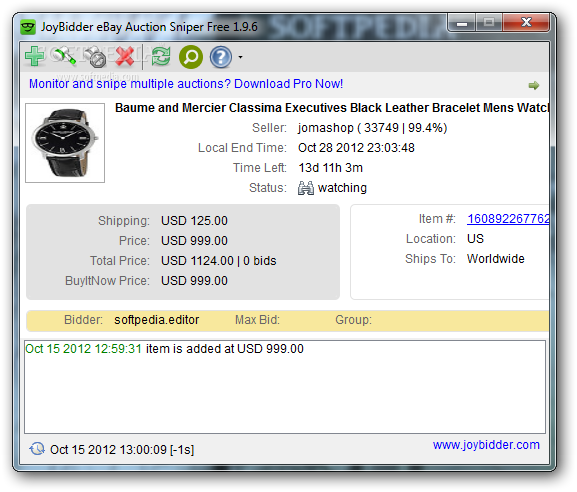
Task: Delete auction using the red X icon
Action: (125, 56)
